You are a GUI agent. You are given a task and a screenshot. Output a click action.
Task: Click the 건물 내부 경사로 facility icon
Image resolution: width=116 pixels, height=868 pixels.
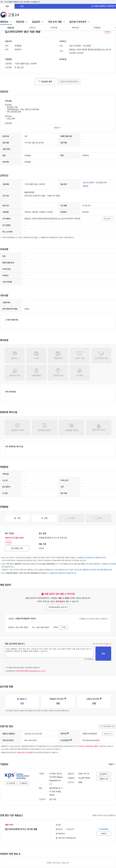click(x=98, y=427)
